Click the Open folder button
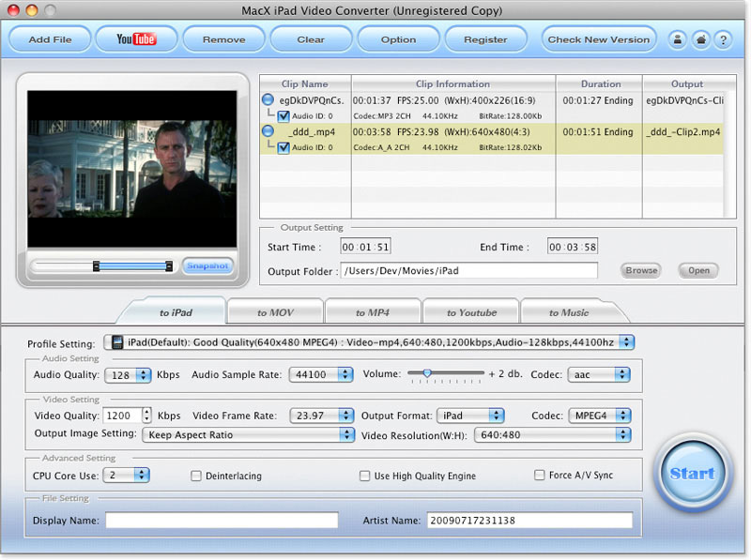Screen dimensions: 751x560 pyautogui.click(x=698, y=270)
